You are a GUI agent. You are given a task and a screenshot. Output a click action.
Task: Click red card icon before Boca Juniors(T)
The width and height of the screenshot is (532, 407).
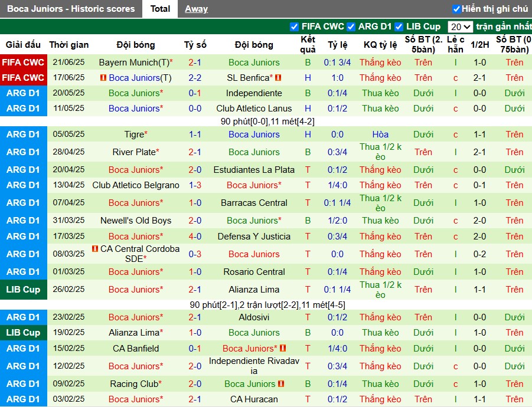click(x=103, y=78)
